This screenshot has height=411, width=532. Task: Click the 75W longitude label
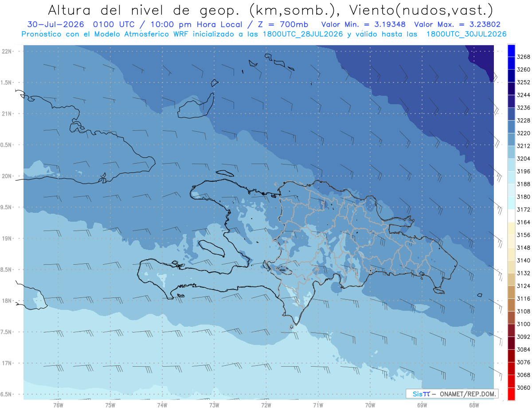tap(110, 405)
